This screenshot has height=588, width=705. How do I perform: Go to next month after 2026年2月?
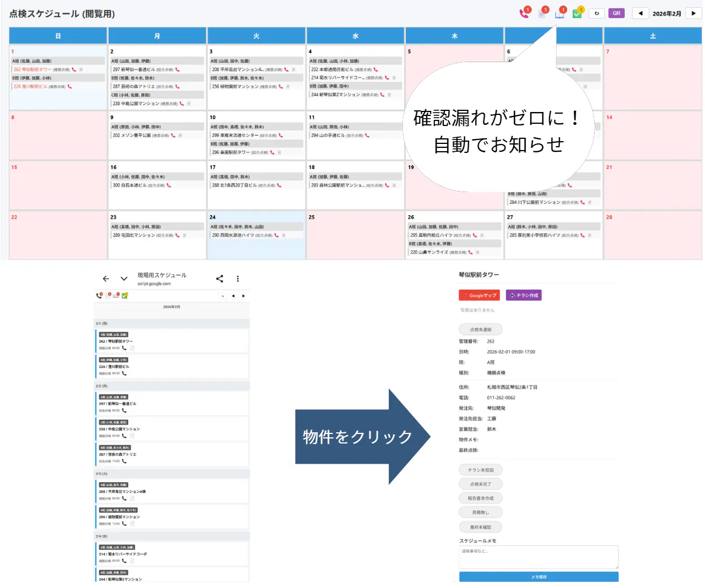(693, 13)
